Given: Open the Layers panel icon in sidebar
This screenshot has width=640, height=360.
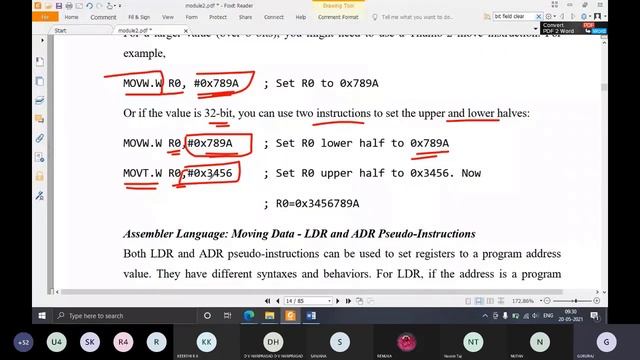Looking at the screenshot, I should pos(40,100).
